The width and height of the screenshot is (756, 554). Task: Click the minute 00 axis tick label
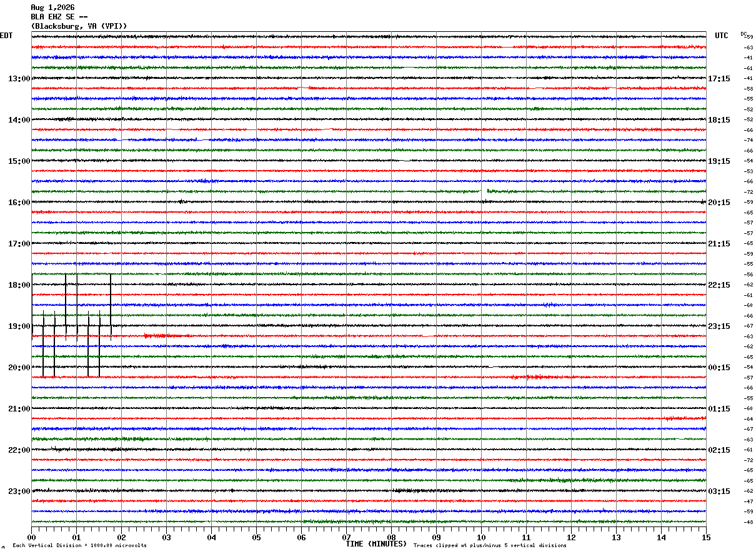(x=31, y=538)
